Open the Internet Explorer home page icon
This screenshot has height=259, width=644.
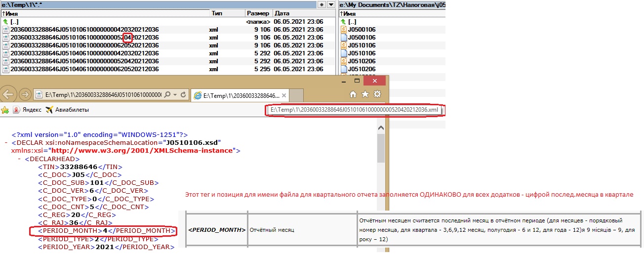tap(353, 94)
